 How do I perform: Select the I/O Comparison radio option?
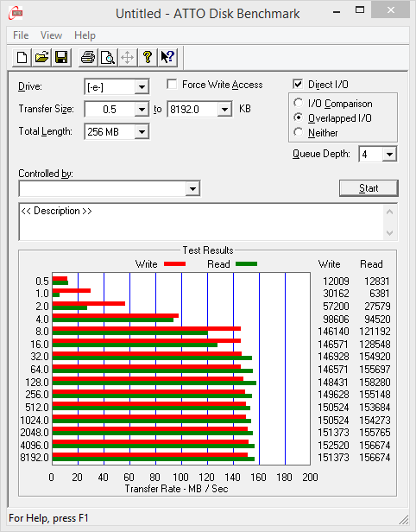point(299,103)
